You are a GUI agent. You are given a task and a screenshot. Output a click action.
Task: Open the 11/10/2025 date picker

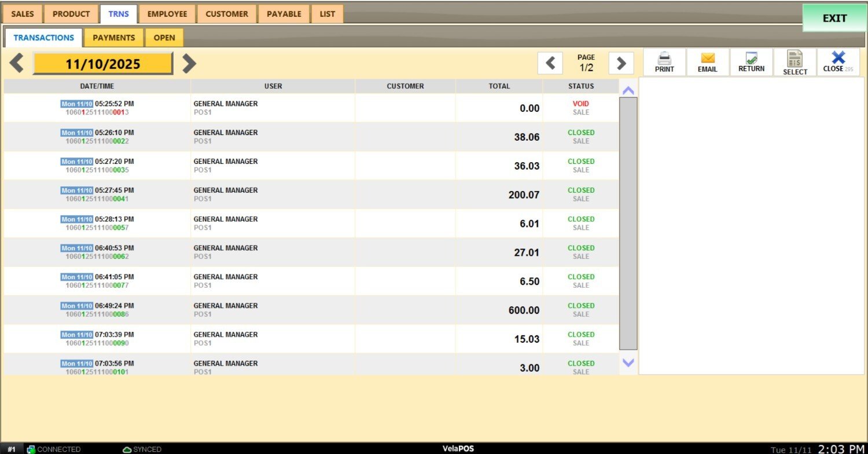102,64
